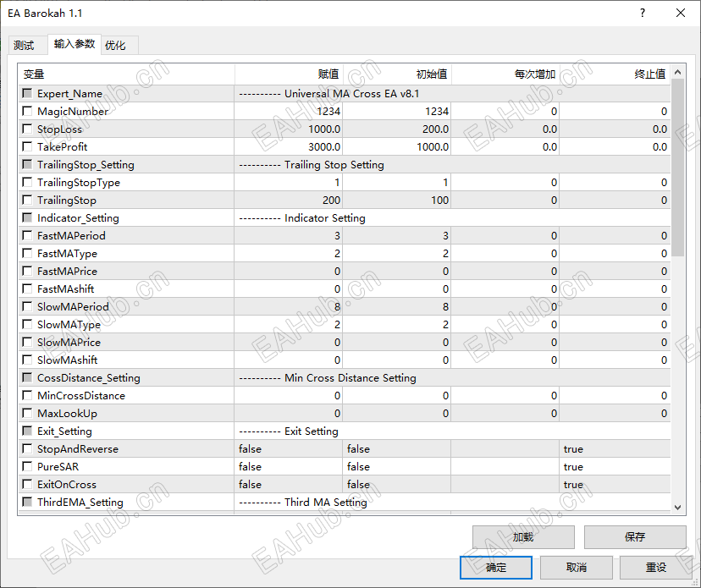Check the TrailingStopType checkbox
The width and height of the screenshot is (701, 588).
pos(27,182)
